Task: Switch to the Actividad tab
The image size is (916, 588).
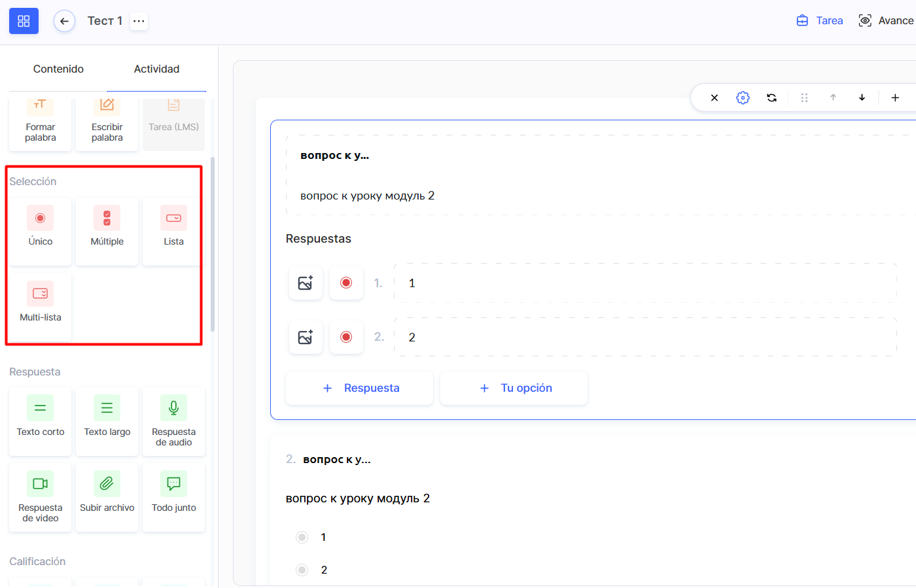Action: pyautogui.click(x=156, y=69)
